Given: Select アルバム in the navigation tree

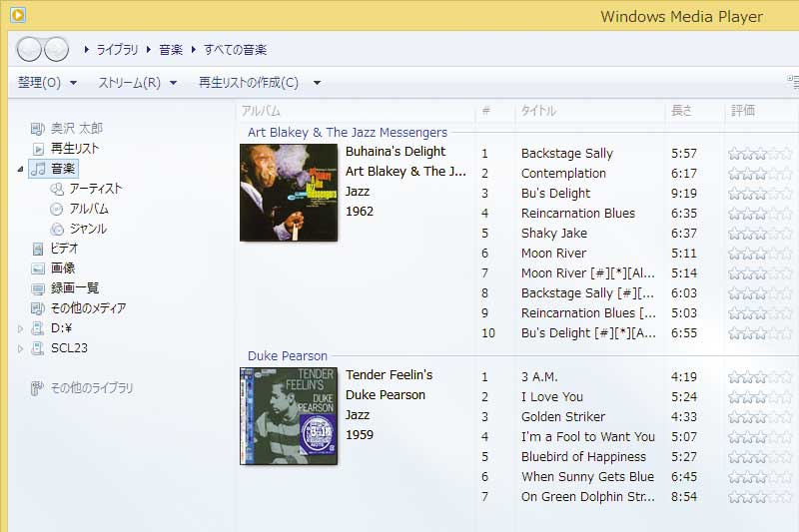Looking at the screenshot, I should tap(89, 209).
